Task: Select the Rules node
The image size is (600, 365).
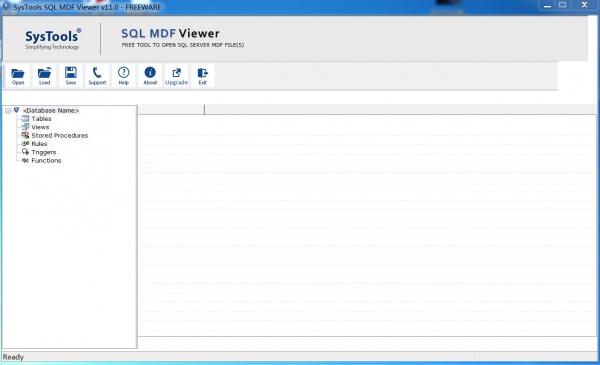Action: pyautogui.click(x=39, y=144)
